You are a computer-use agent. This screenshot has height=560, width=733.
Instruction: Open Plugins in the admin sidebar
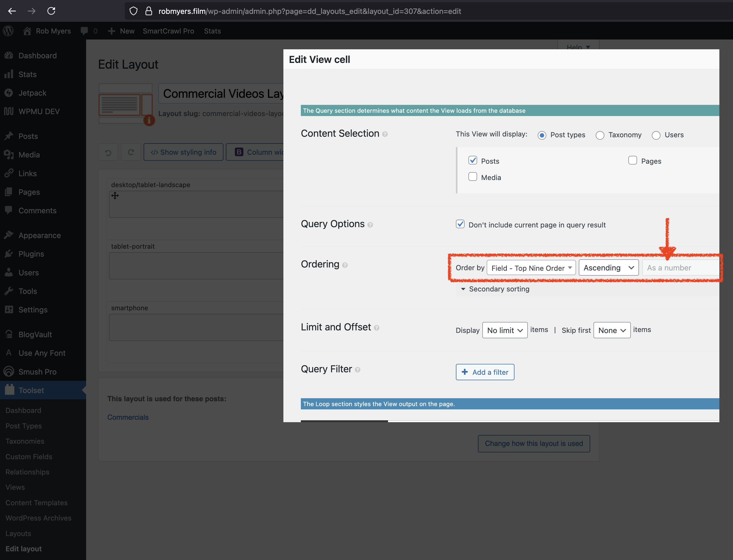[31, 254]
